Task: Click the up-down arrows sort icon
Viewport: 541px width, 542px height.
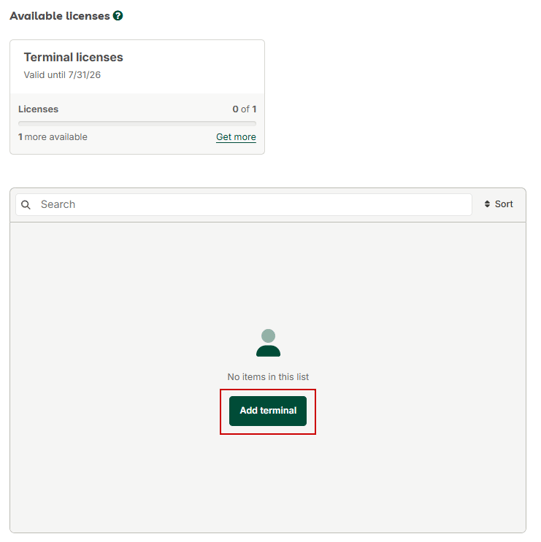Action: (487, 204)
